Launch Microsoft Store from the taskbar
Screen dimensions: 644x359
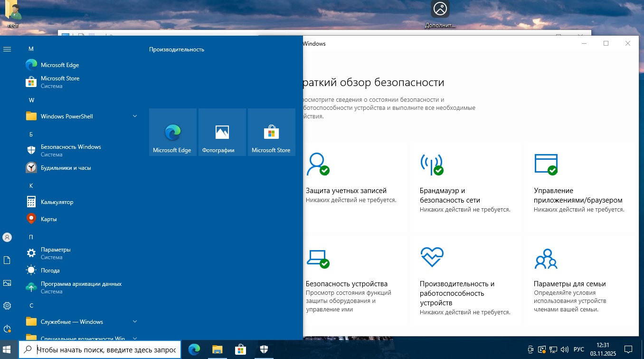point(241,349)
